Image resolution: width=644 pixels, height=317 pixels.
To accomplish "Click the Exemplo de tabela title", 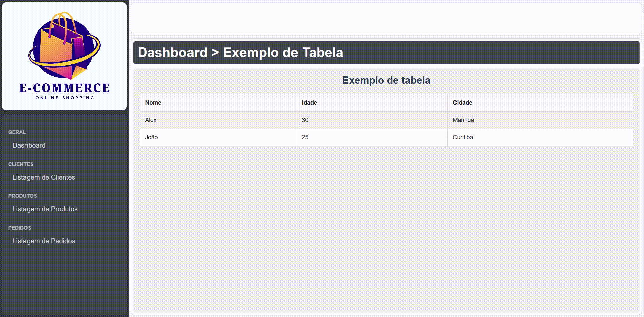I will tap(386, 80).
